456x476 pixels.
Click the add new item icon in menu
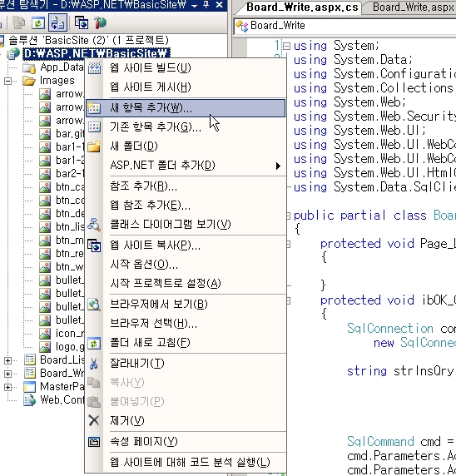[x=94, y=108]
